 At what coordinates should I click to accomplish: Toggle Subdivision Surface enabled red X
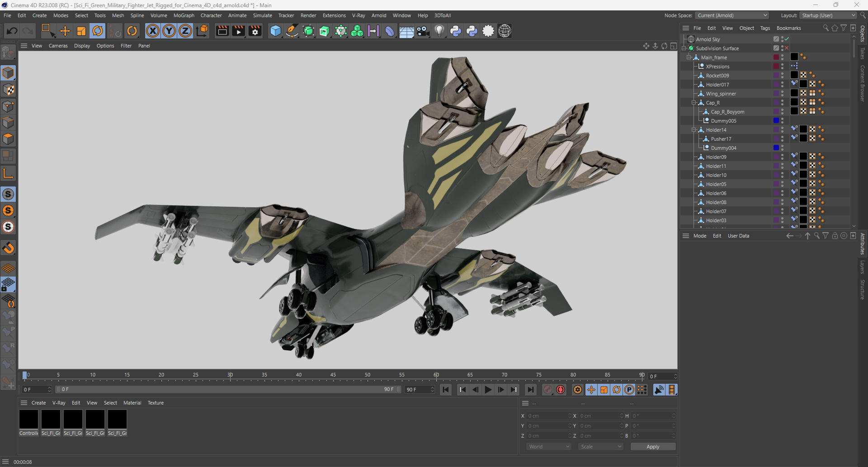point(787,48)
